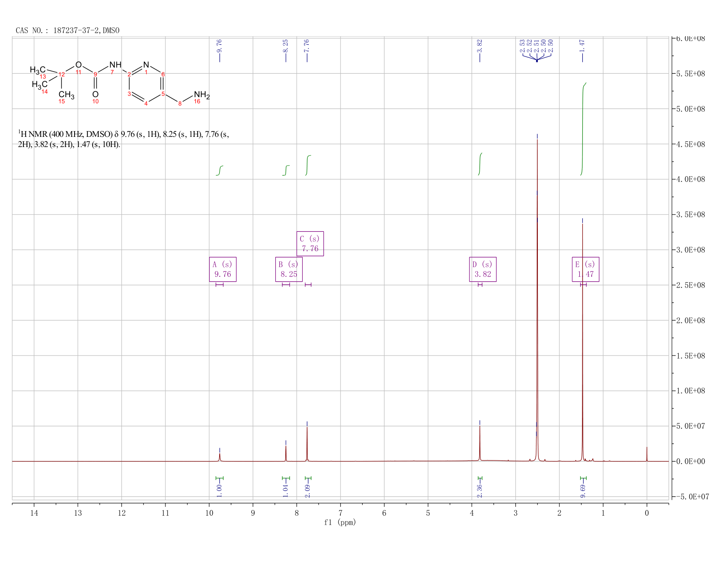Viewport: 728px width, 563px height.
Task: Click the 0.0E+00 intensity axis label
Action: 690,461
